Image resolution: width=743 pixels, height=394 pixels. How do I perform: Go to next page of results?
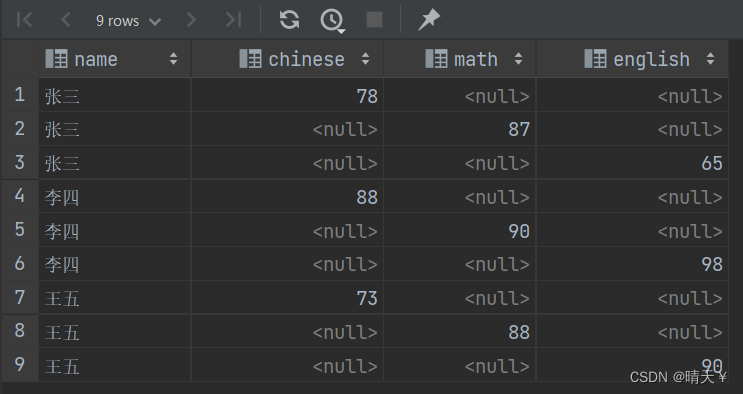pyautogui.click(x=191, y=20)
